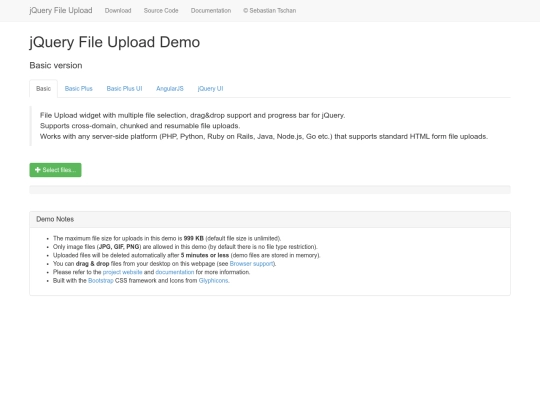Open the Download nav link
This screenshot has width=540, height=405.
118,11
